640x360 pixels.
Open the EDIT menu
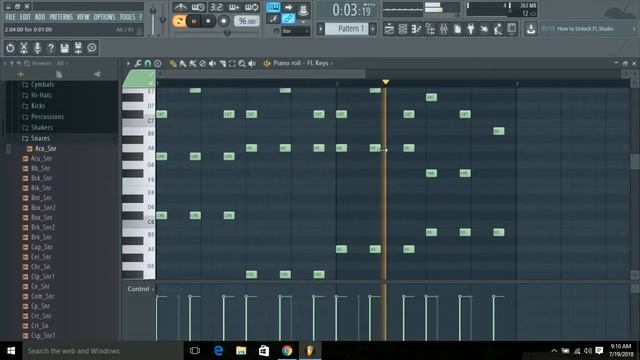[x=25, y=17]
